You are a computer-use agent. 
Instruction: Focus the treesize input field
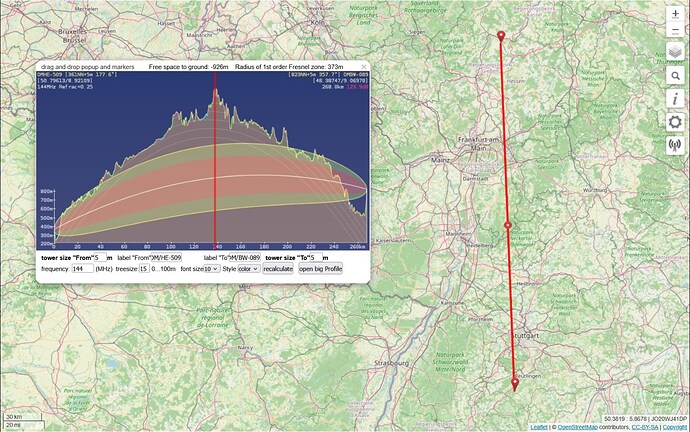[x=144, y=268]
